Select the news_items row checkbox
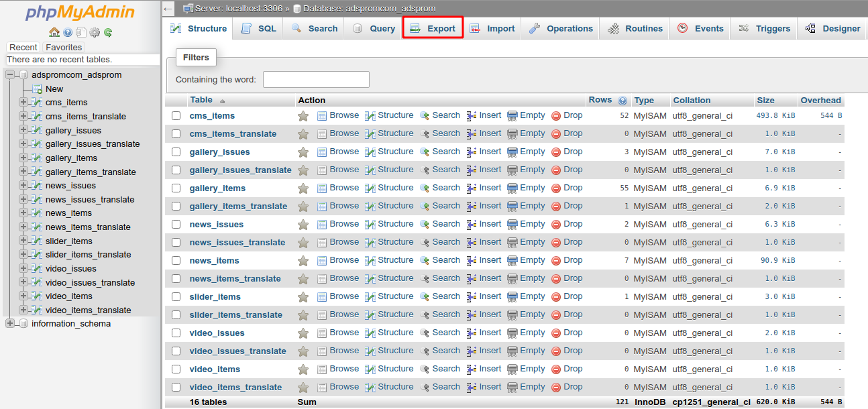This screenshot has height=409, width=868. [x=176, y=261]
